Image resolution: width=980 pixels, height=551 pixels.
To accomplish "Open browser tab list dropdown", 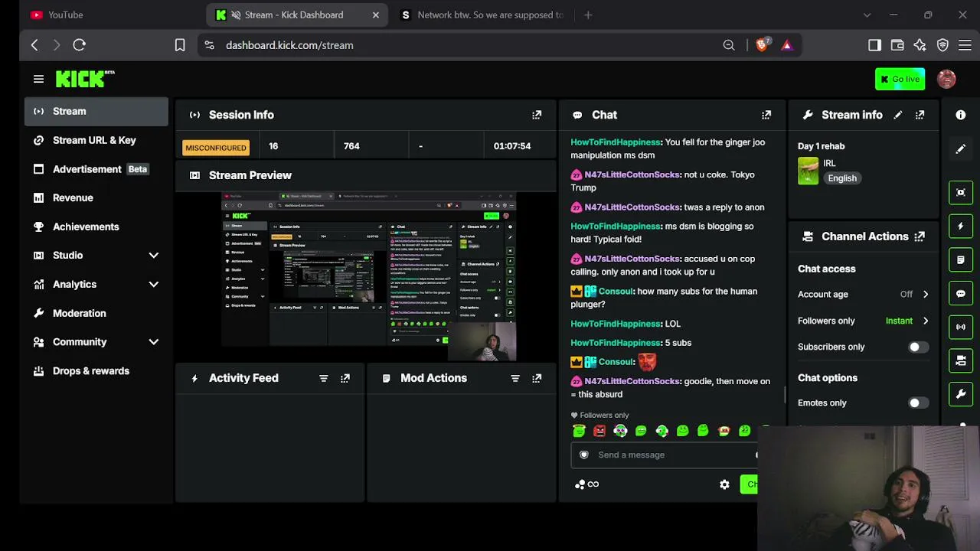I will pyautogui.click(x=867, y=15).
